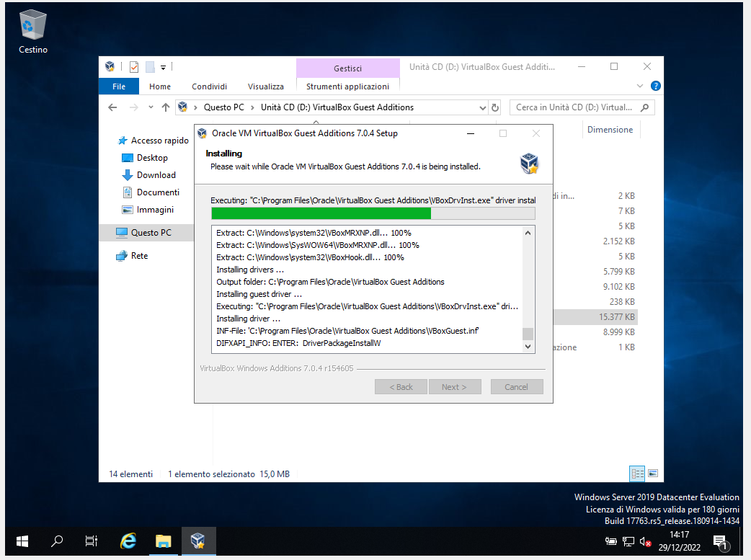Screen dimensions: 751x560
Task: Click the New folder quick access toolbar icon
Action: click(150, 67)
